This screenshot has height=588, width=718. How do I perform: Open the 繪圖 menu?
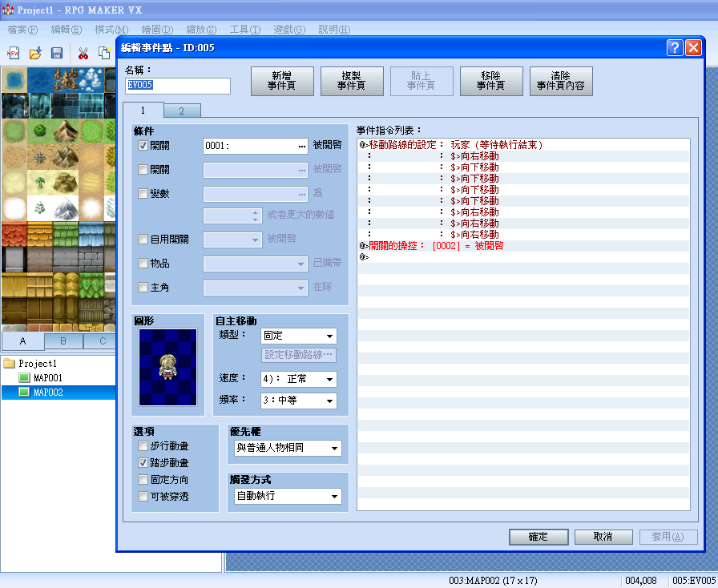click(x=157, y=30)
